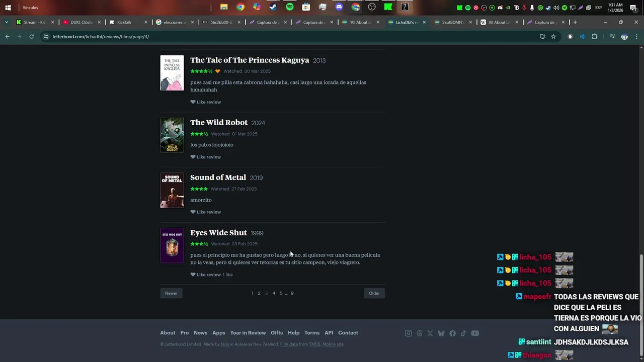Like the Princess Kaguya review
Viewport: 644px width, 362px height.
206,102
